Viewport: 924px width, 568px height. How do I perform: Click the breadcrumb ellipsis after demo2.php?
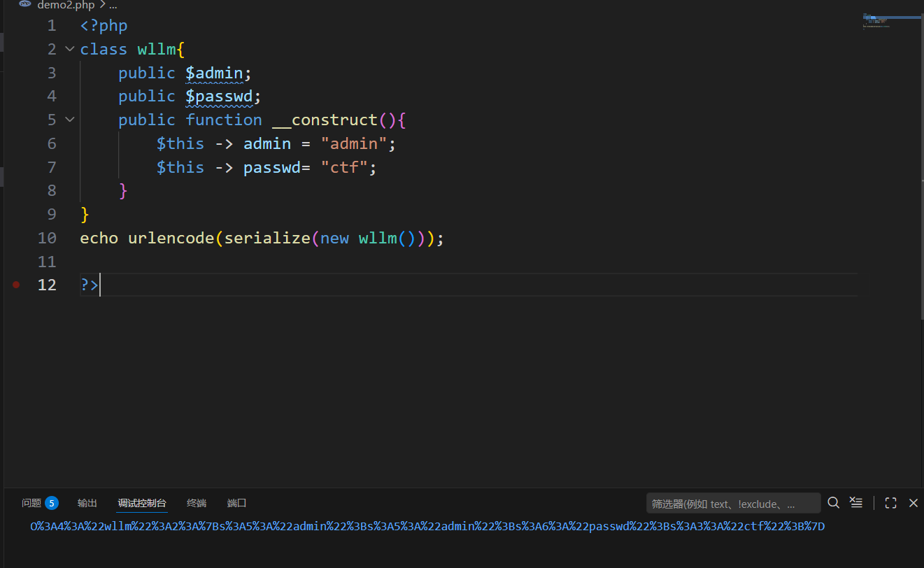click(113, 5)
